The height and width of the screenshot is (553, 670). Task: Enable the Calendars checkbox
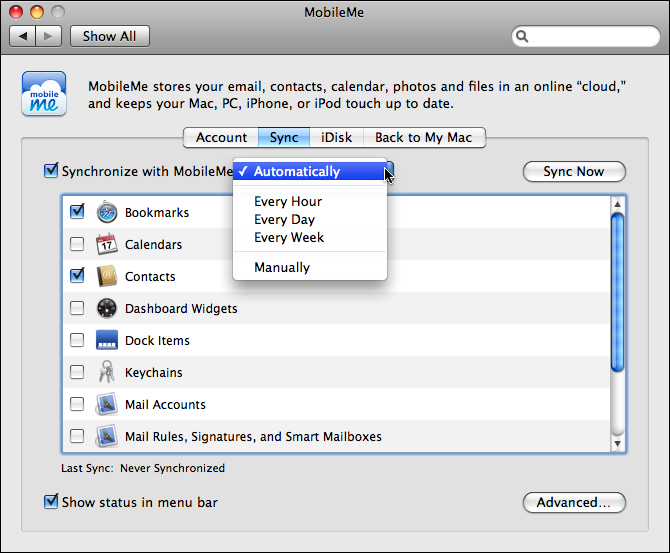77,244
